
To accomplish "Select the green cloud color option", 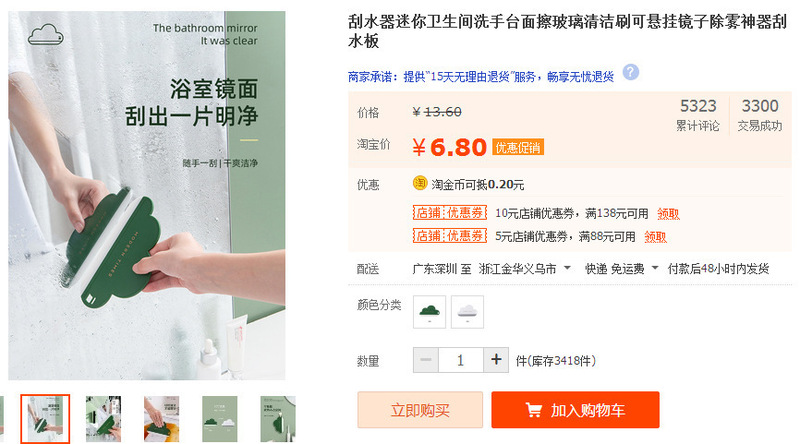I will click(x=429, y=311).
